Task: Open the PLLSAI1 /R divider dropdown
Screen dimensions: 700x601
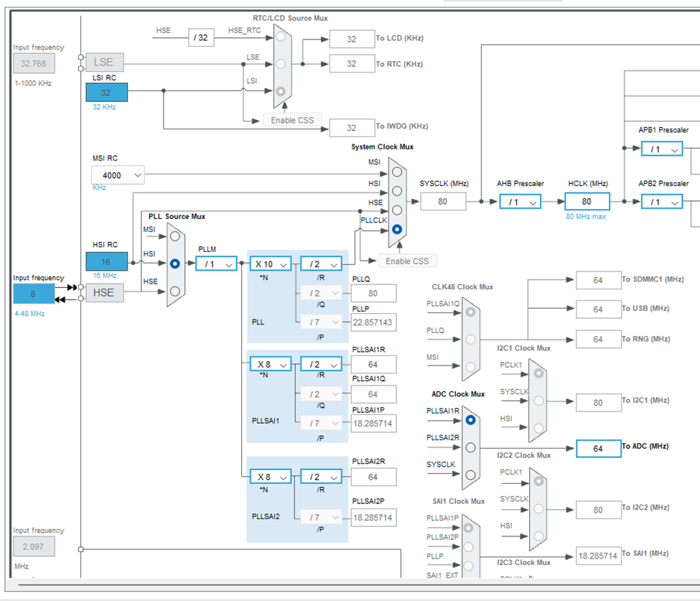Action: pyautogui.click(x=322, y=364)
